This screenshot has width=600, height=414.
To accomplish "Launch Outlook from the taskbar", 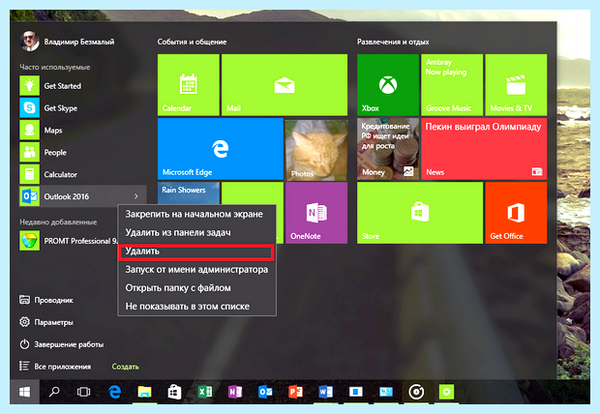I will (x=265, y=392).
